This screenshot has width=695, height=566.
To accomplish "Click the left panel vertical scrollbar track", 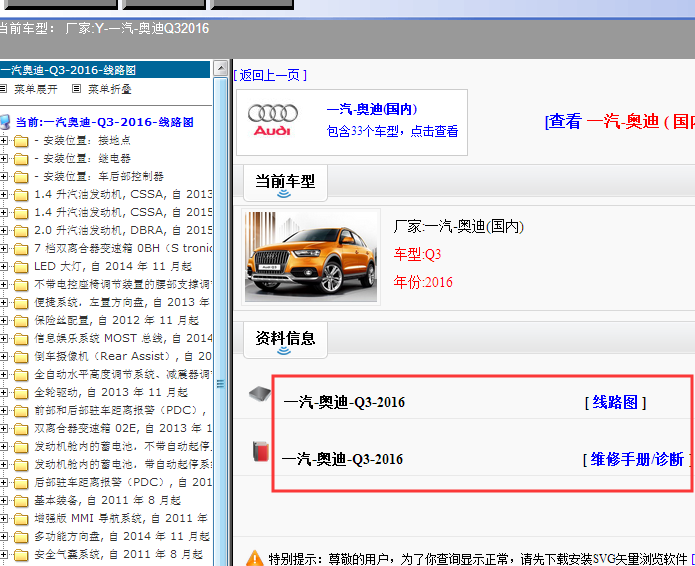I will pyautogui.click(x=220, y=321).
